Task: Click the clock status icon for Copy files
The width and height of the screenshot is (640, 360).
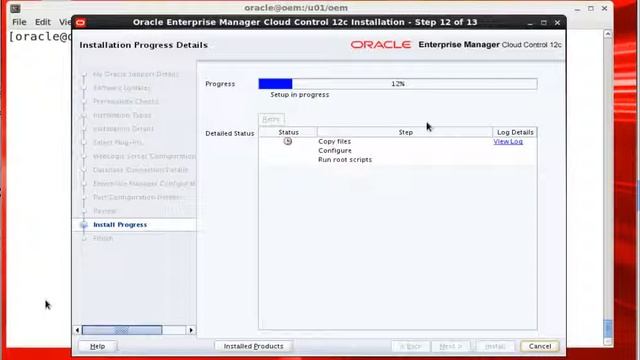Action: coord(288,141)
